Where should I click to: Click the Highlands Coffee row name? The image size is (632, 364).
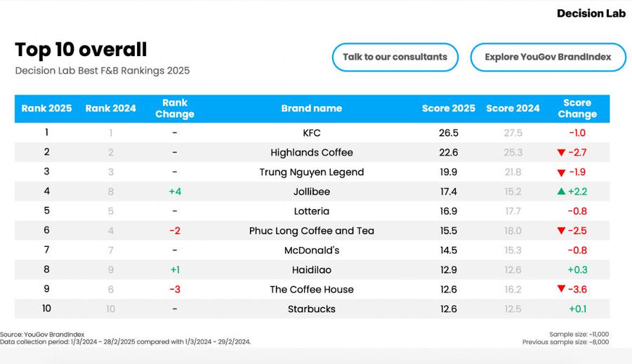point(312,152)
